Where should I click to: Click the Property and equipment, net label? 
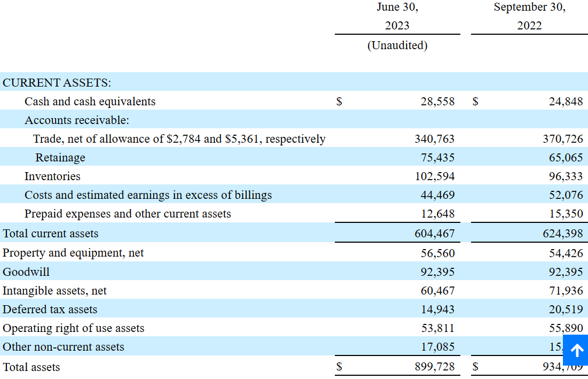[x=73, y=253]
